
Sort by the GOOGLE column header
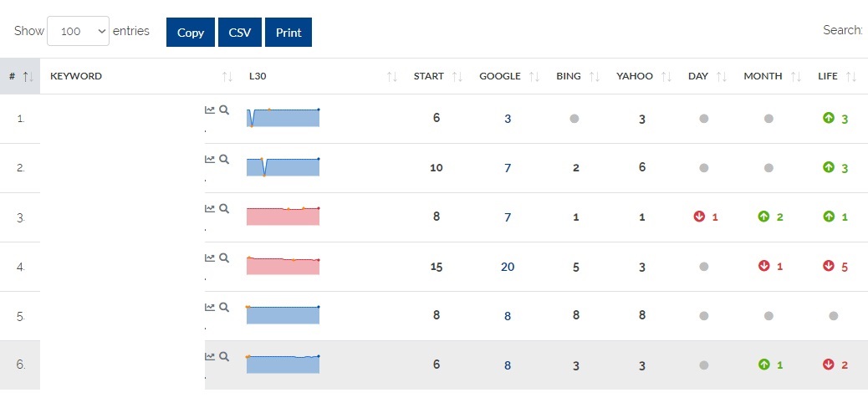tap(499, 76)
